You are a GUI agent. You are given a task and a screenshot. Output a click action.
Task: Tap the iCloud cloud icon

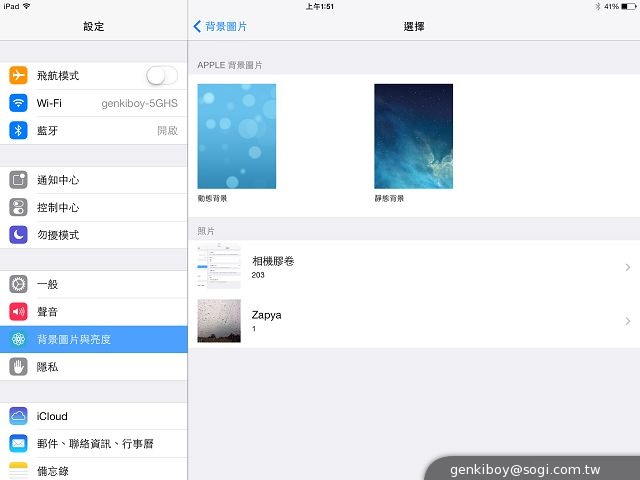[x=18, y=416]
